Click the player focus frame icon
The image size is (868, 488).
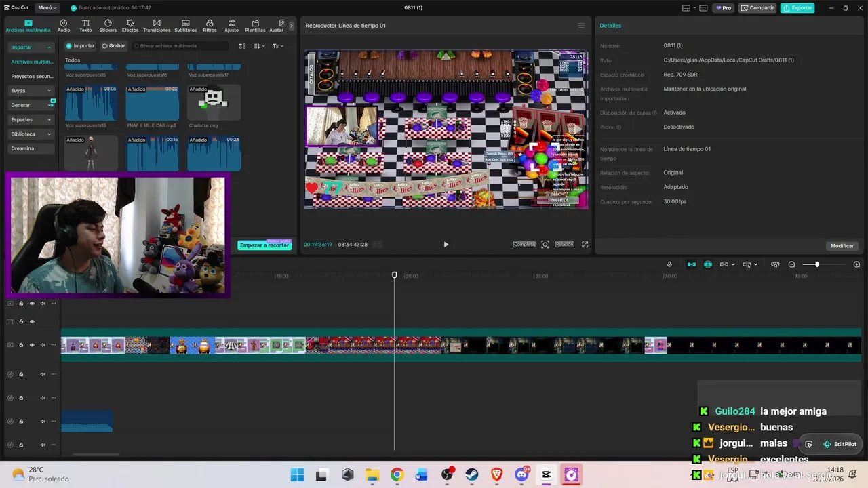(545, 245)
